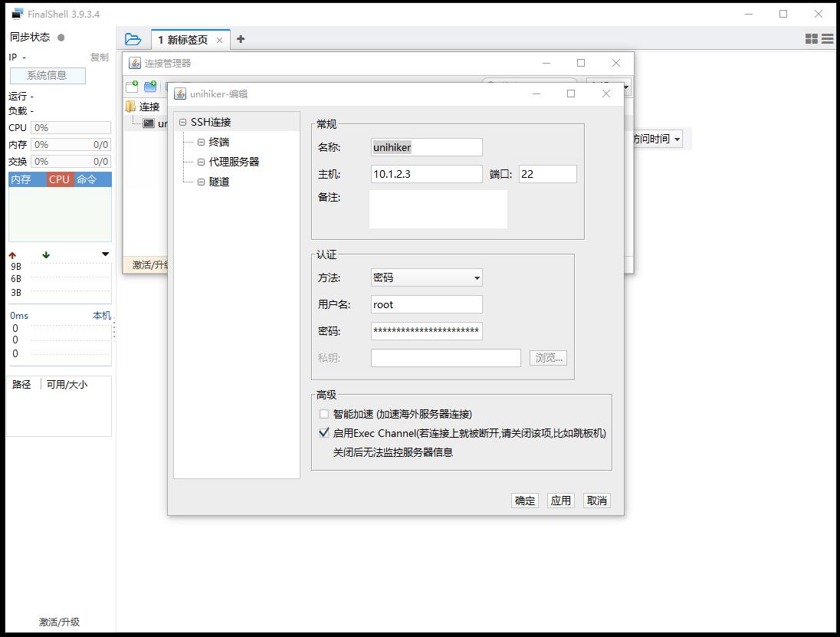Switch to grid layout view icon
The image size is (840, 637).
click(812, 38)
